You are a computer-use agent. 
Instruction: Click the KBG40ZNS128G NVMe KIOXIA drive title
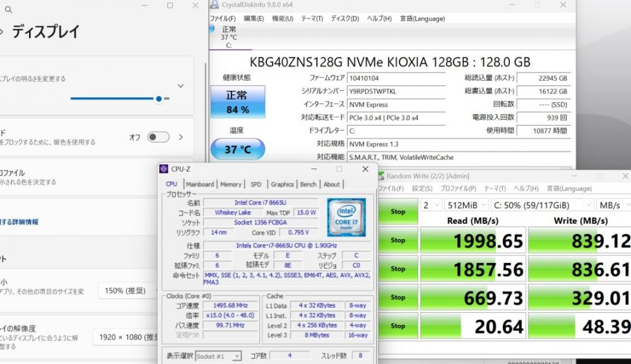coord(390,62)
